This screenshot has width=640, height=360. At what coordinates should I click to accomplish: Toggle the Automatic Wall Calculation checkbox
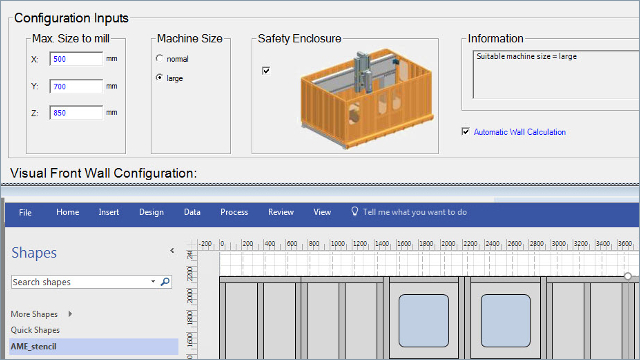pos(465,131)
